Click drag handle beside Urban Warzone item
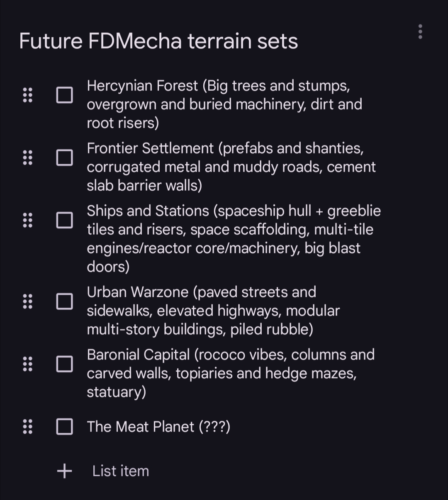The height and width of the screenshot is (500, 448). [27, 301]
